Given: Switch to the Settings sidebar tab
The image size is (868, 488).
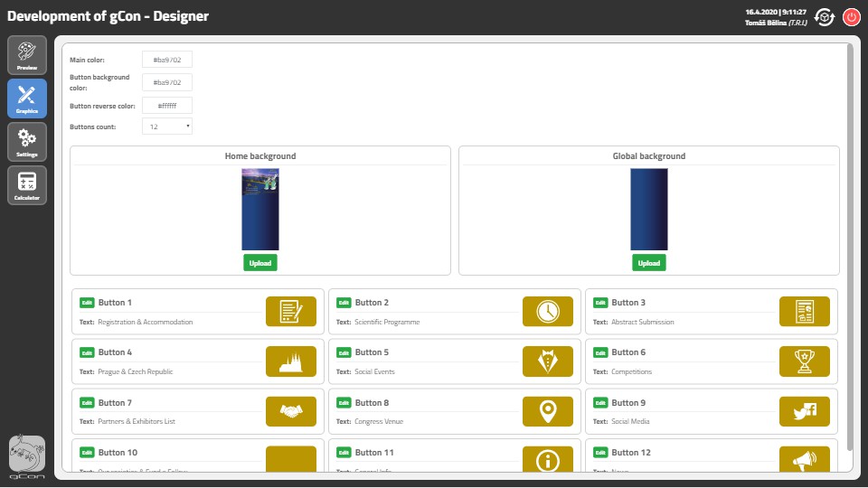Looking at the screenshot, I should pyautogui.click(x=27, y=142).
